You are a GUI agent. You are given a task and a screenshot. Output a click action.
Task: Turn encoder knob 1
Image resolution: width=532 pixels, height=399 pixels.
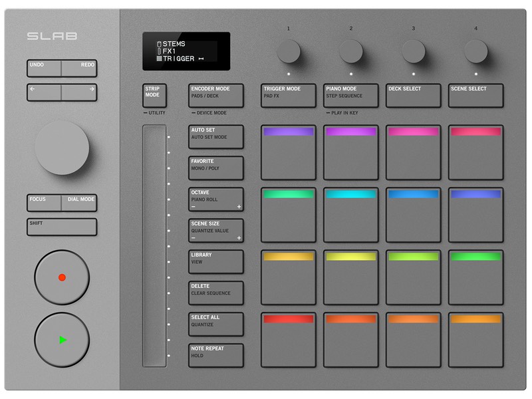287,52
